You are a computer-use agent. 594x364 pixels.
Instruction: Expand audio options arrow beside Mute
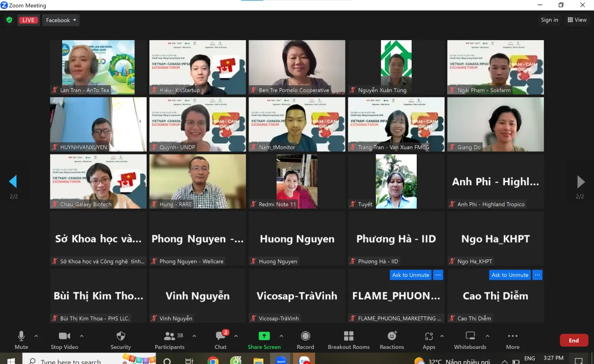36,336
